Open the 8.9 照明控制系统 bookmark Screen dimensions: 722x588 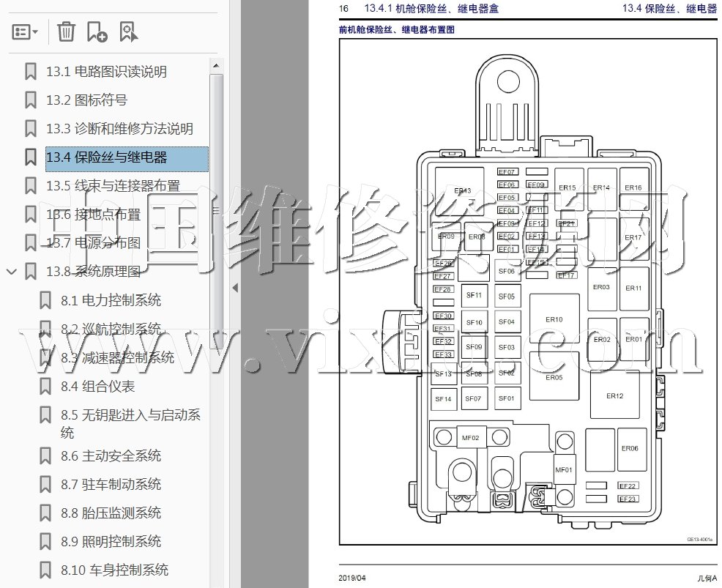coord(111,542)
